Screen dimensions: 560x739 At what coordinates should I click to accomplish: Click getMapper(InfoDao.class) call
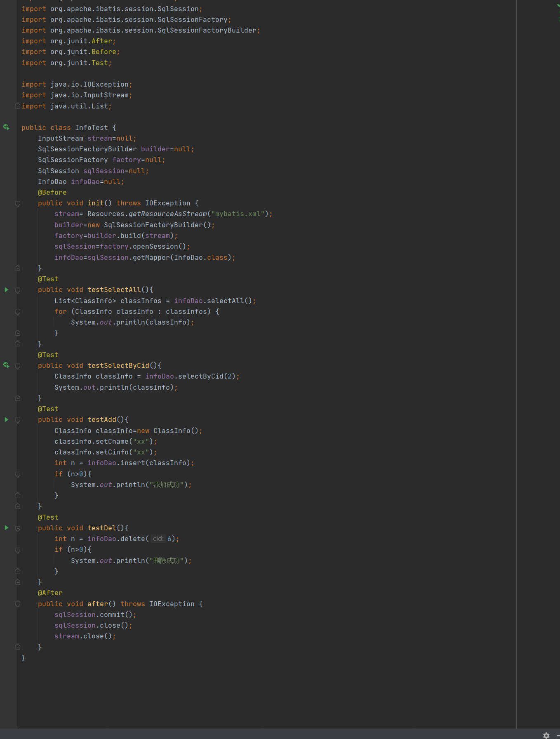click(182, 257)
